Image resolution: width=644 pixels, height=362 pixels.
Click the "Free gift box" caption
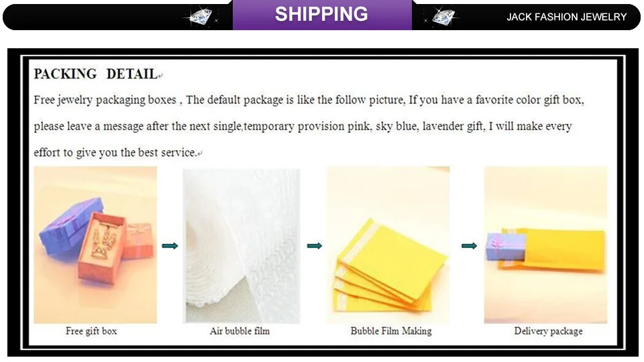[91, 331]
